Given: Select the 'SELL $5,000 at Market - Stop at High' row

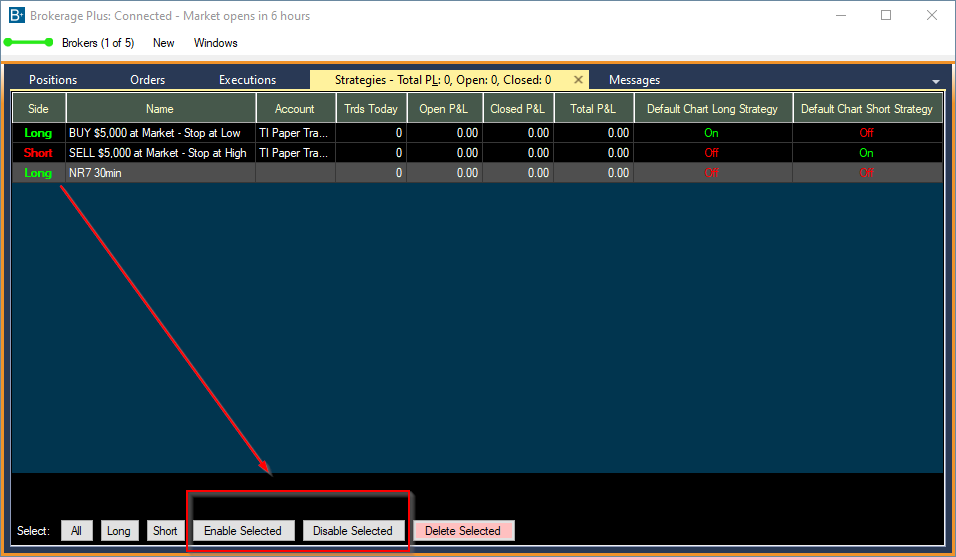Looking at the screenshot, I should coord(477,153).
